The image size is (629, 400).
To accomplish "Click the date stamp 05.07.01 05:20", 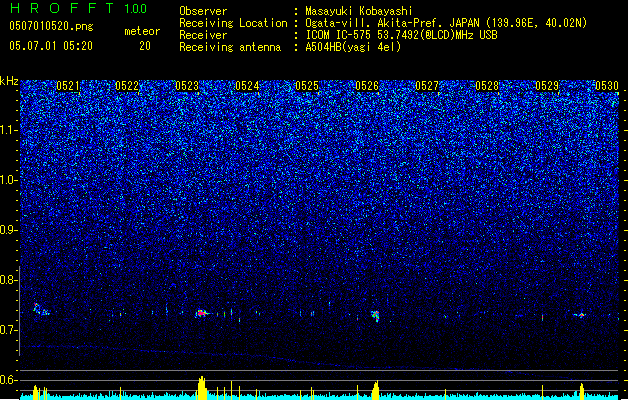I will [51, 46].
